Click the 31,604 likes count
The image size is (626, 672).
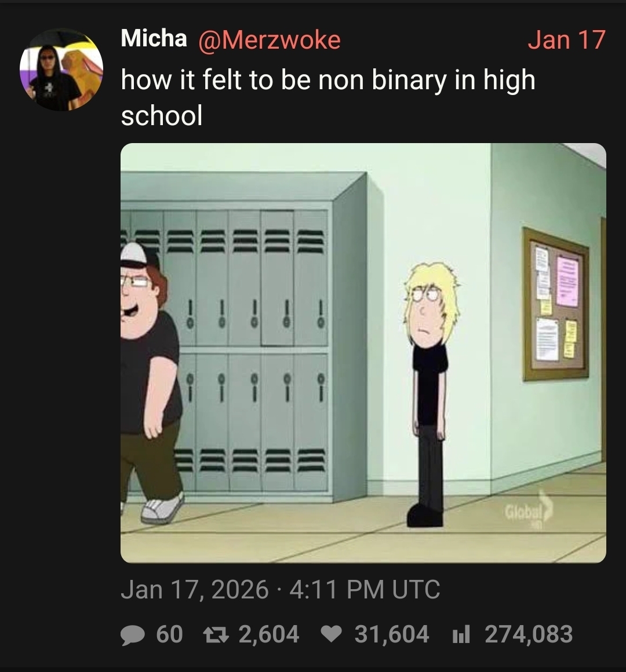click(x=391, y=634)
